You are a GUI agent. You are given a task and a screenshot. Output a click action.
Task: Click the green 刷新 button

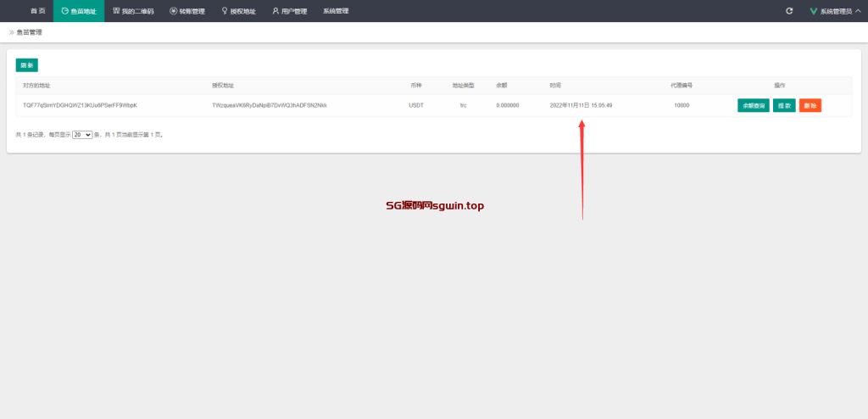click(x=26, y=65)
